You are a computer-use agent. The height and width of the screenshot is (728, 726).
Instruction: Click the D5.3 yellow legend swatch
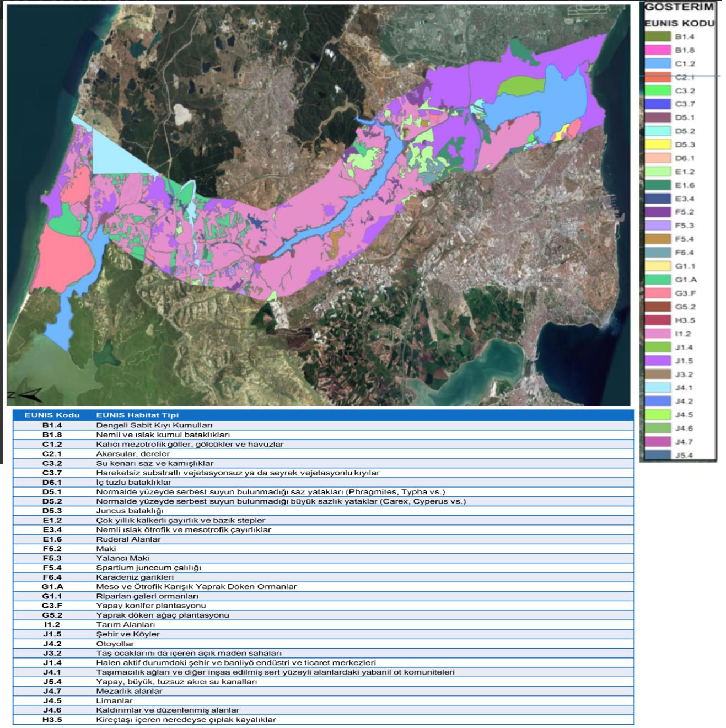(658, 145)
